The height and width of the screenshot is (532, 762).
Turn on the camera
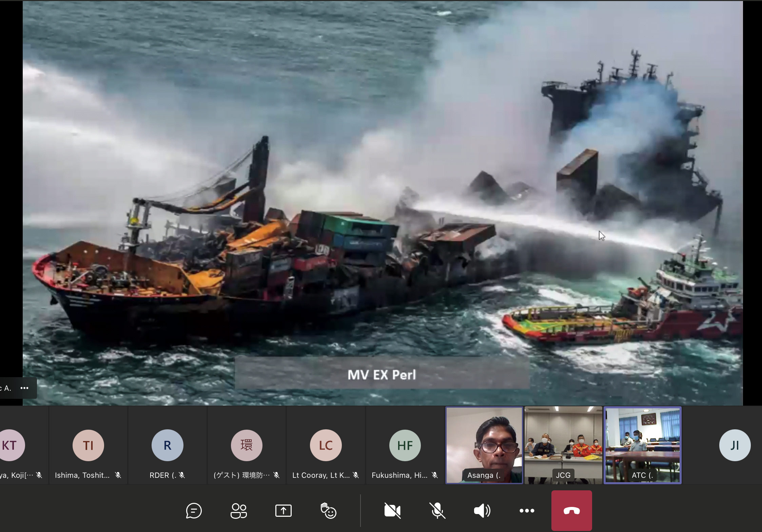(392, 511)
